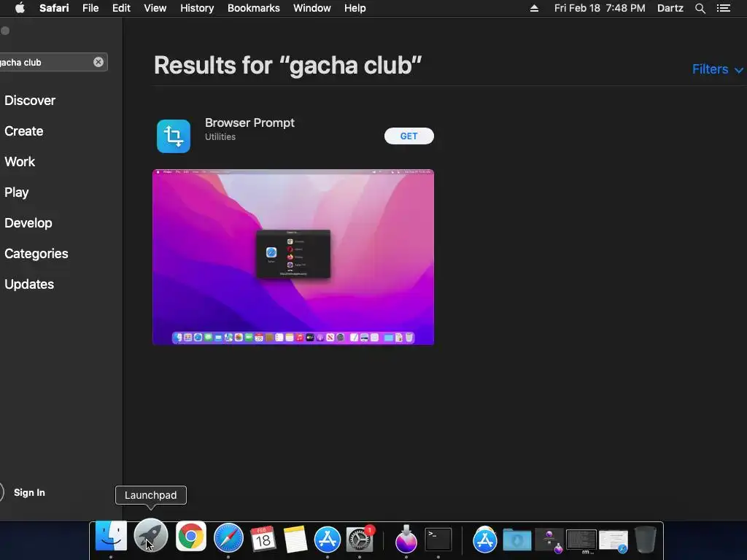Go to Categories in sidebar
Image resolution: width=747 pixels, height=560 pixels.
pos(36,253)
